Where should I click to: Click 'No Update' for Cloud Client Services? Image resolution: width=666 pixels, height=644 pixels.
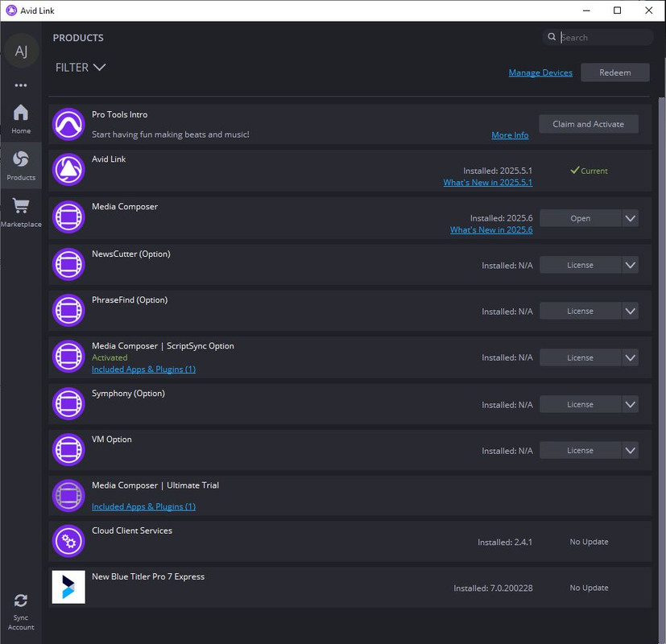(x=589, y=542)
